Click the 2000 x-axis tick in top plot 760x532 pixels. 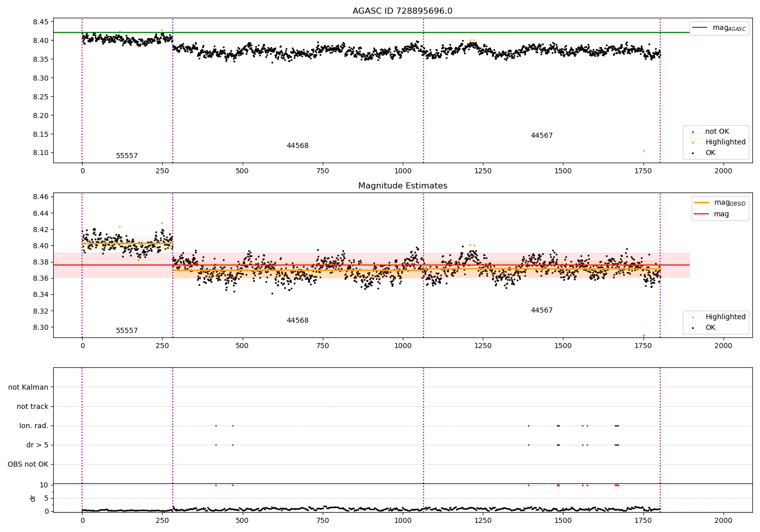[x=724, y=171]
